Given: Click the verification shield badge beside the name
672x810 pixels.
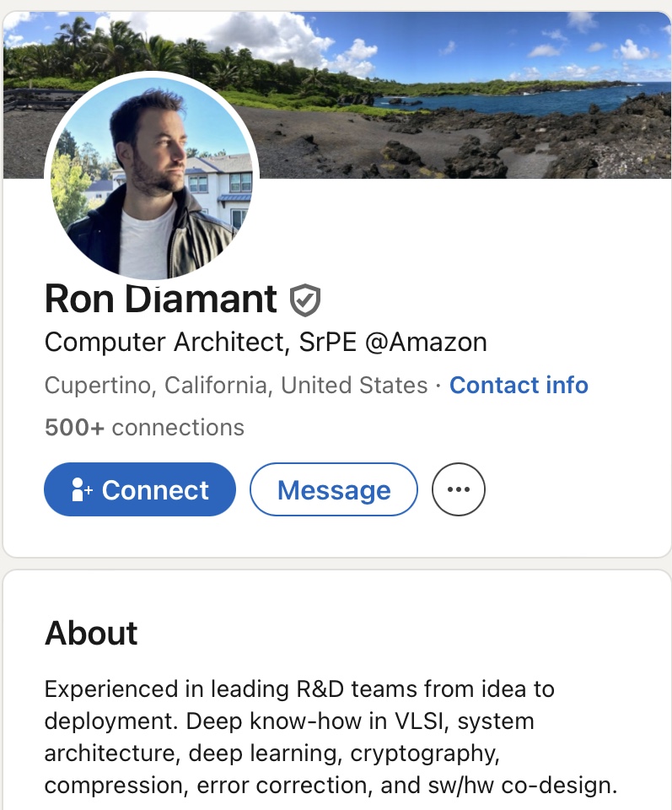Looking at the screenshot, I should (305, 300).
